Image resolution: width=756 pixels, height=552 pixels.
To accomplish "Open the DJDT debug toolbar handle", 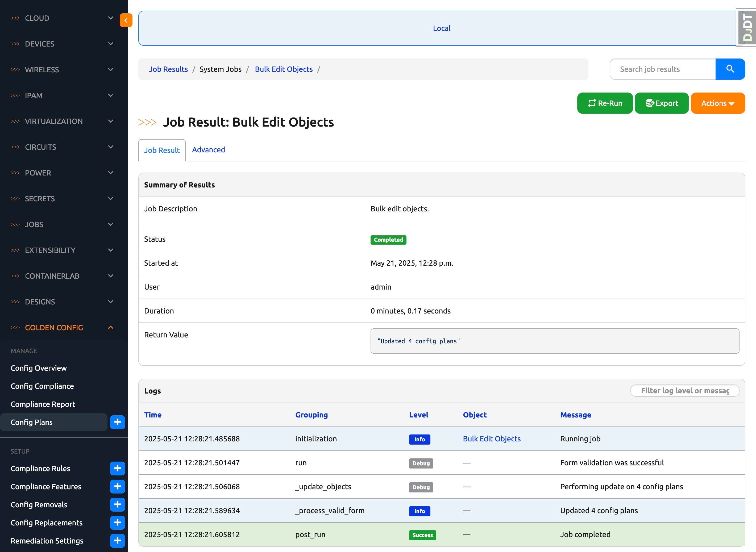I will (x=747, y=28).
